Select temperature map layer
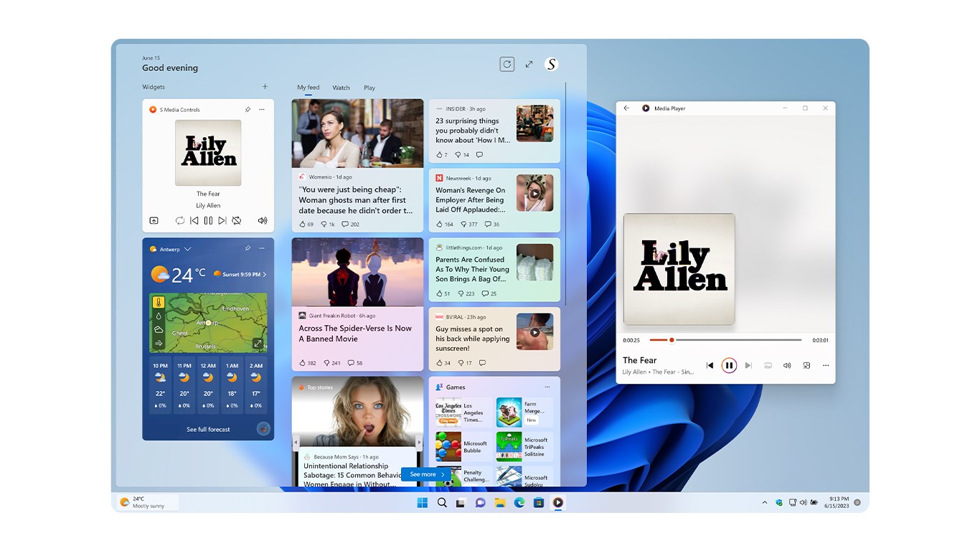980x551 pixels. (159, 302)
